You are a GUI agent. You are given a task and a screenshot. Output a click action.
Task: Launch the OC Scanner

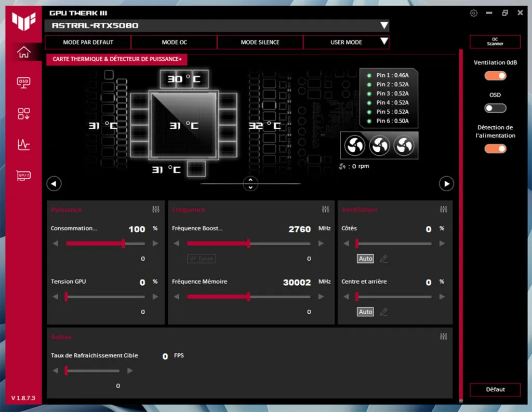pos(495,42)
